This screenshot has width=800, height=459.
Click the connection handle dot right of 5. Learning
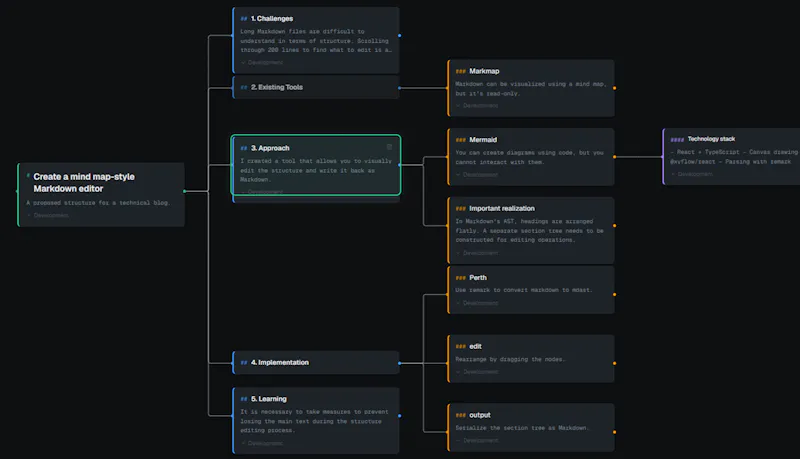(399, 416)
